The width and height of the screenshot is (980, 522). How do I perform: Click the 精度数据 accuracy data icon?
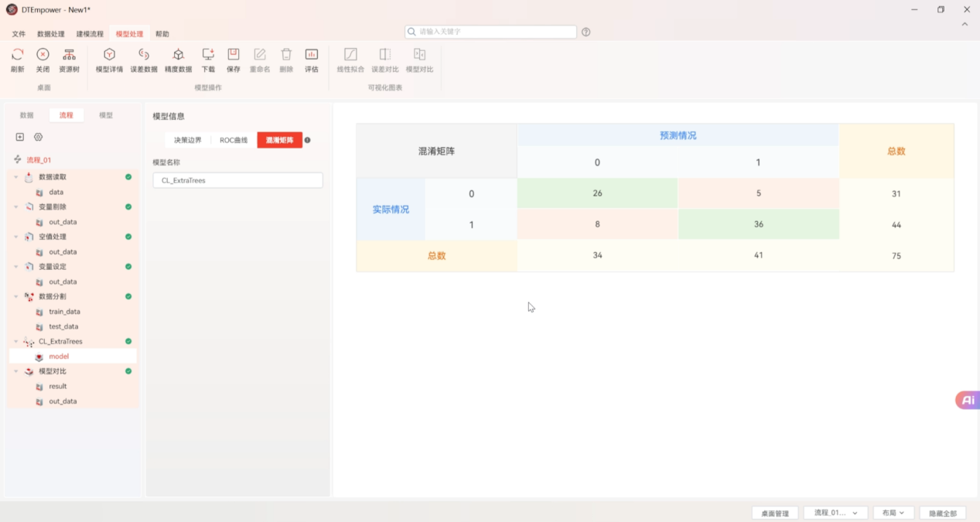coord(178,55)
